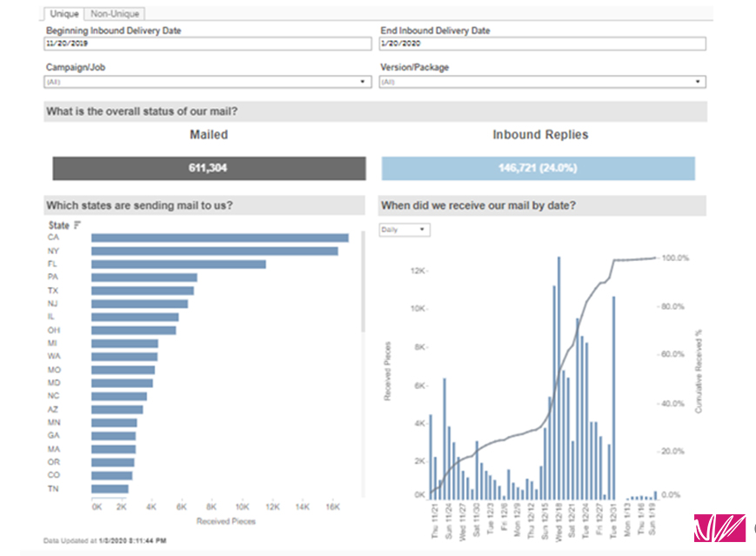Open the Version/Package dropdown
Screen dimensions: 756x556
pos(542,82)
